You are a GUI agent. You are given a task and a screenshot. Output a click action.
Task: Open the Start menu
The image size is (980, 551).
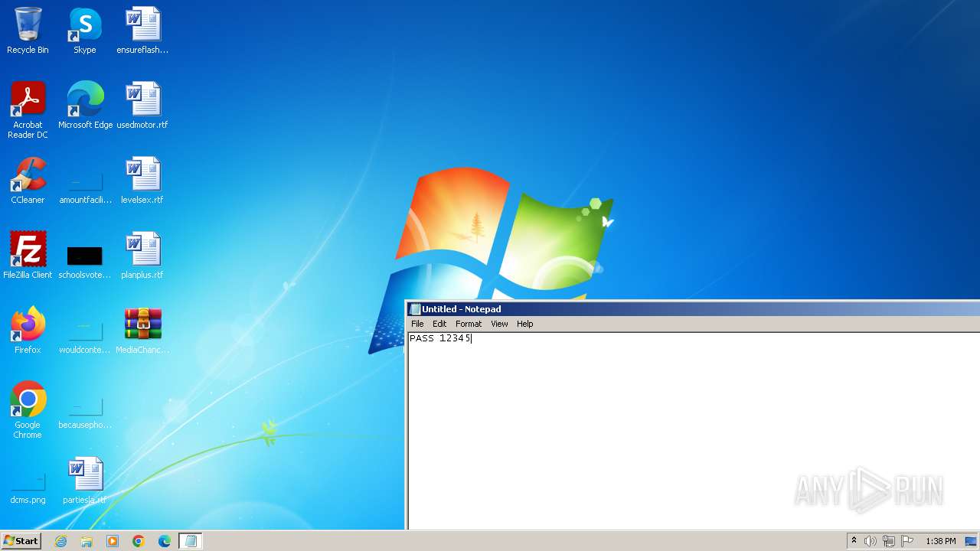21,541
